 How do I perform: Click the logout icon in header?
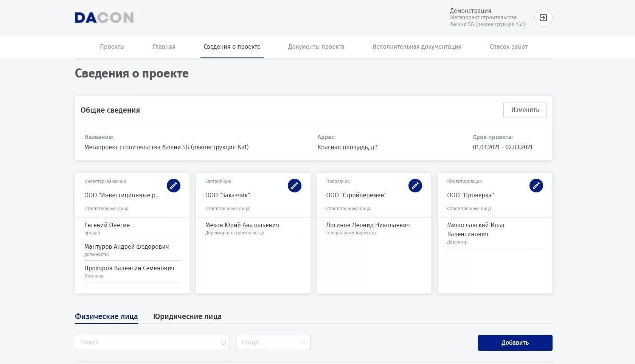coord(543,18)
